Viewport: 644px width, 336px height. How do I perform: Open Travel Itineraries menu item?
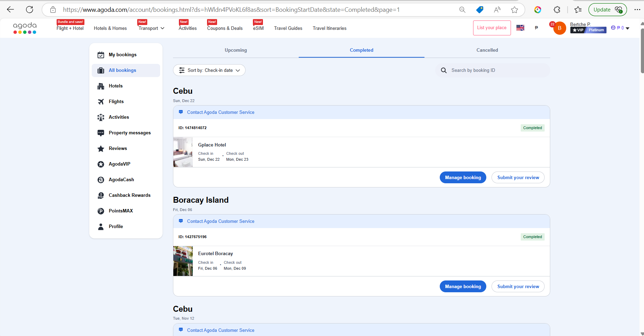[329, 28]
